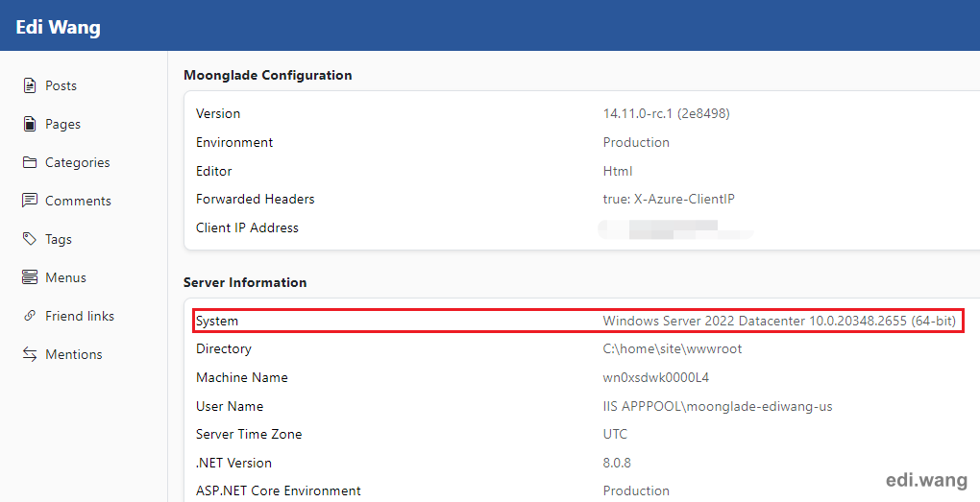
Task: Open Friend links page
Action: (x=80, y=316)
